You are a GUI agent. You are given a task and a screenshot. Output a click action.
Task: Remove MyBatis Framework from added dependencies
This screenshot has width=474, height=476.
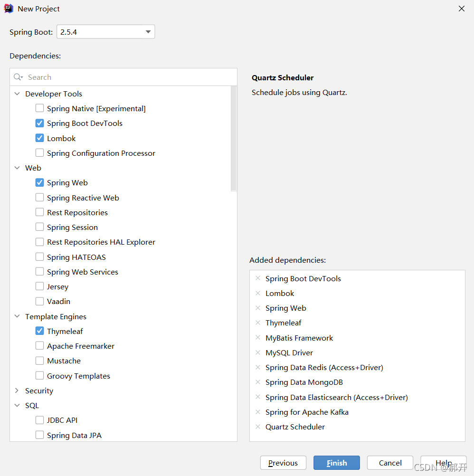click(258, 337)
